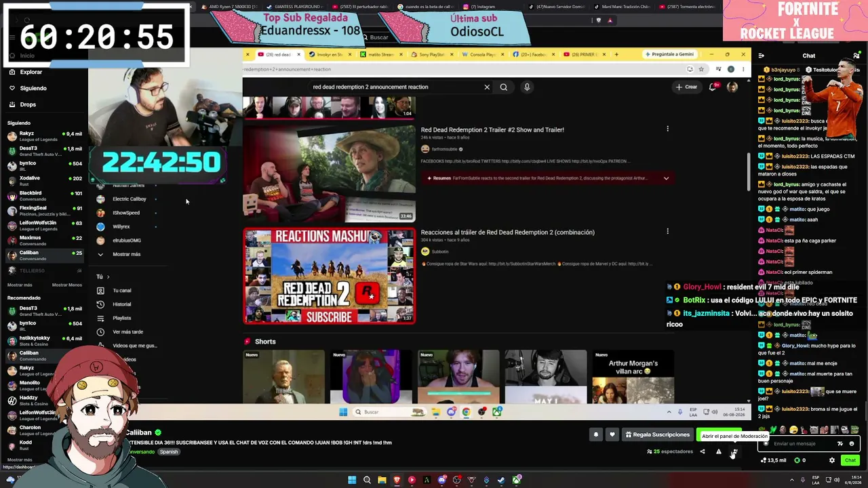Open the FlexingSeal channel in sidebar

(44, 210)
